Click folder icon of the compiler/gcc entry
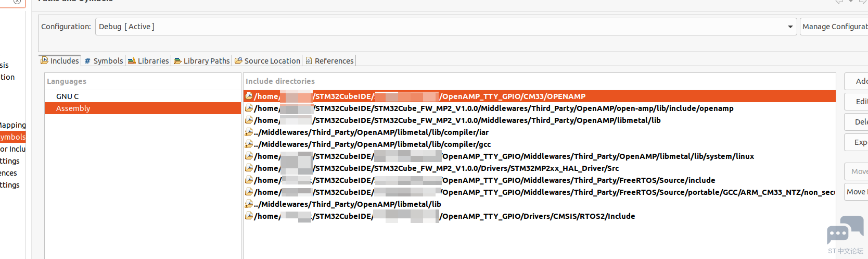This screenshot has height=259, width=868. tap(249, 144)
